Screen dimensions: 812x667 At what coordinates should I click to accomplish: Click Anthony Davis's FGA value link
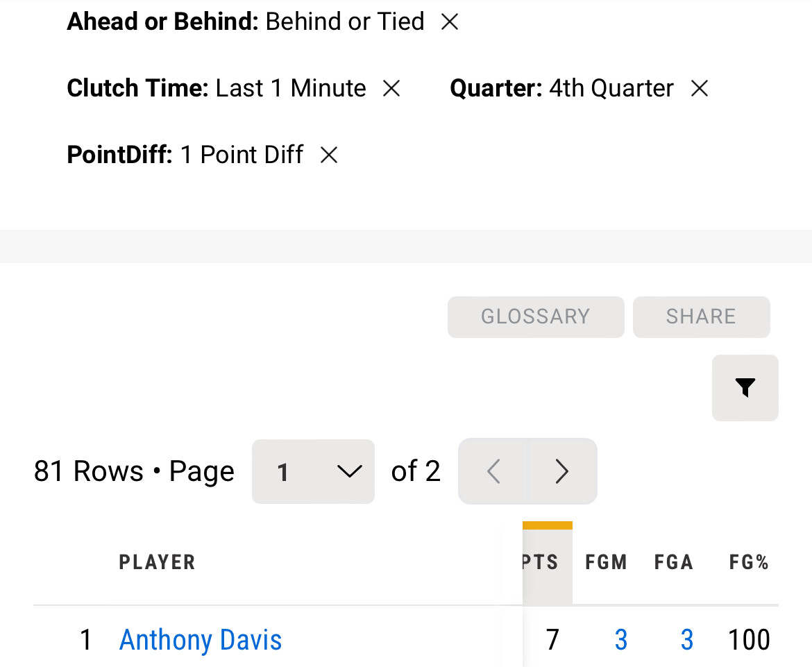pyautogui.click(x=686, y=639)
